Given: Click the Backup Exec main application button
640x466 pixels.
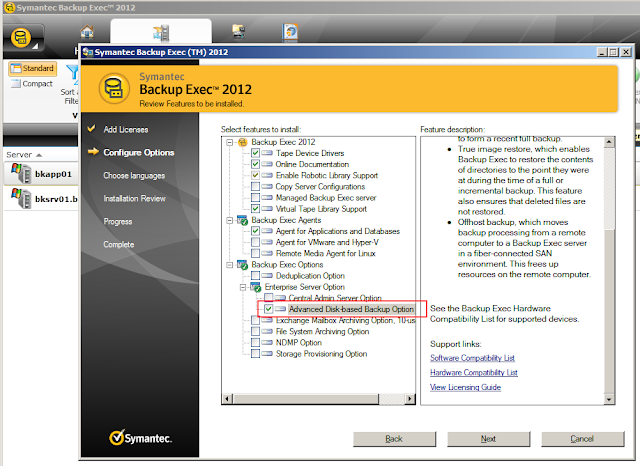Looking at the screenshot, I should click(x=20, y=38).
